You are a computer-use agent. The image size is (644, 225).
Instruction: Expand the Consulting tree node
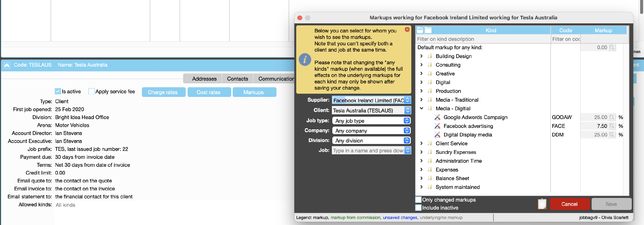(422, 65)
